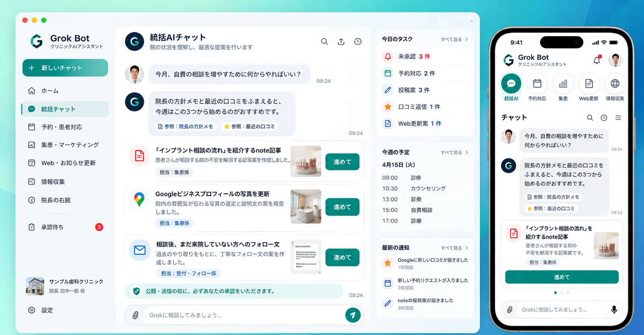Tap the 情報収集 globe icon on phone
The width and height of the screenshot is (644, 335).
(x=615, y=84)
